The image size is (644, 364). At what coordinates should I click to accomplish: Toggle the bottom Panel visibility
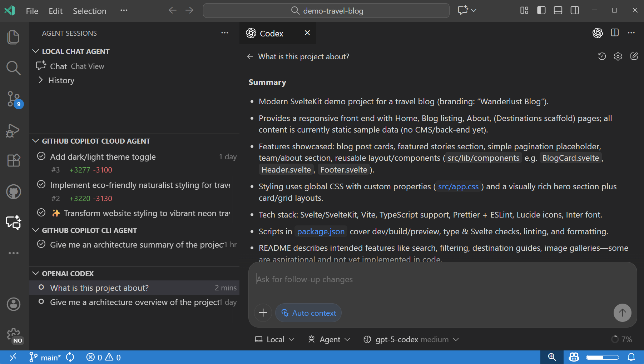(x=558, y=10)
